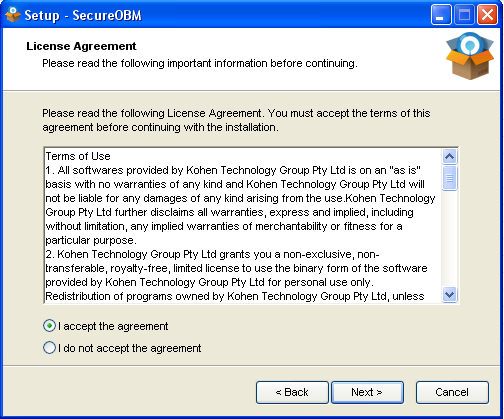The image size is (504, 419).
Task: Go to the Next > setup step
Action: [367, 392]
